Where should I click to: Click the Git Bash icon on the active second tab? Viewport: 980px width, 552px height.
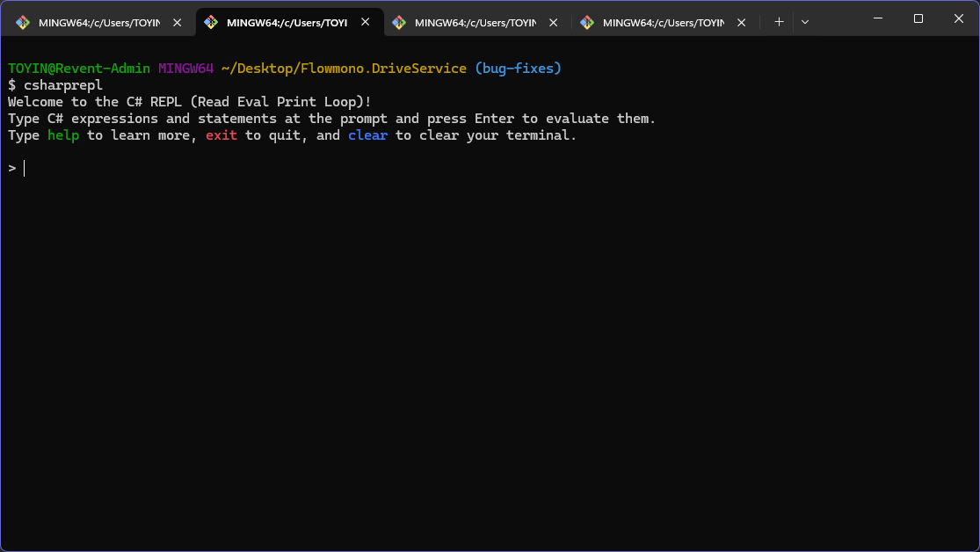click(x=211, y=23)
